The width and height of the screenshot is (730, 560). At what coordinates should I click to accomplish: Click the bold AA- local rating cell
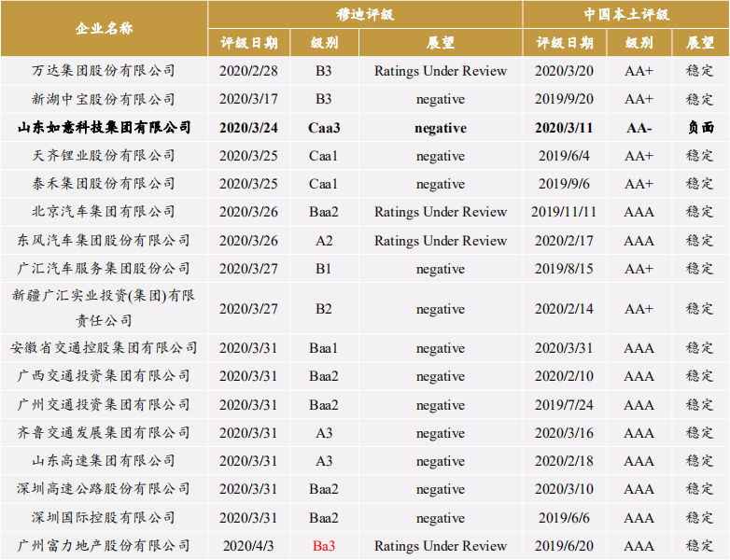click(639, 128)
